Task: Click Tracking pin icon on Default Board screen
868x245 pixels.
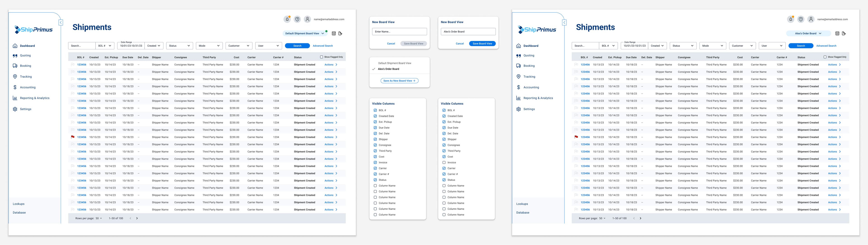Action: coord(15,77)
